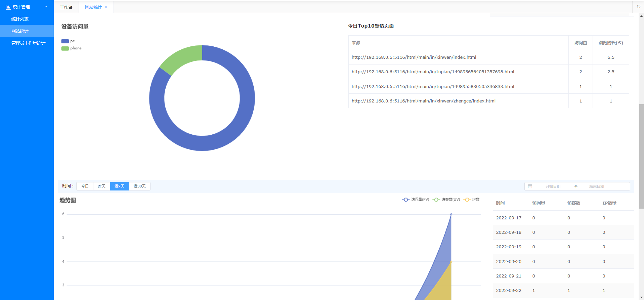
Task: Click the refresh icon at top right
Action: (x=639, y=6)
